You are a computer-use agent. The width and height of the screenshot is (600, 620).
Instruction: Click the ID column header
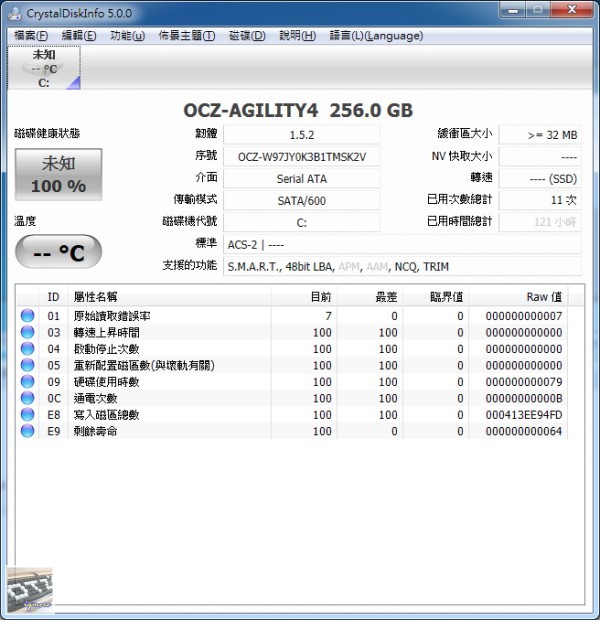click(x=53, y=297)
